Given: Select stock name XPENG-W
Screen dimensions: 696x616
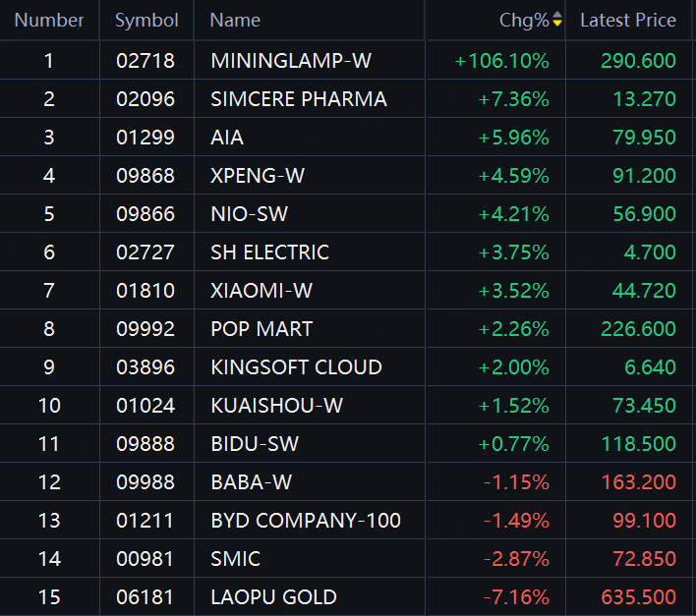Looking at the screenshot, I should coord(258,176).
